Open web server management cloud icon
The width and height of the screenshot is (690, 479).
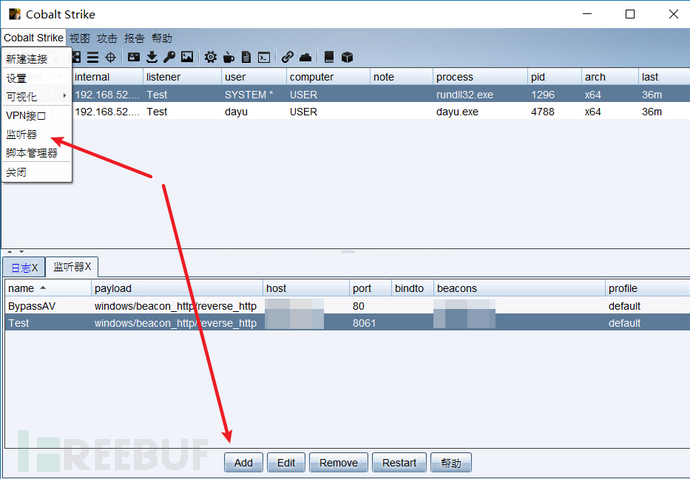point(306,57)
